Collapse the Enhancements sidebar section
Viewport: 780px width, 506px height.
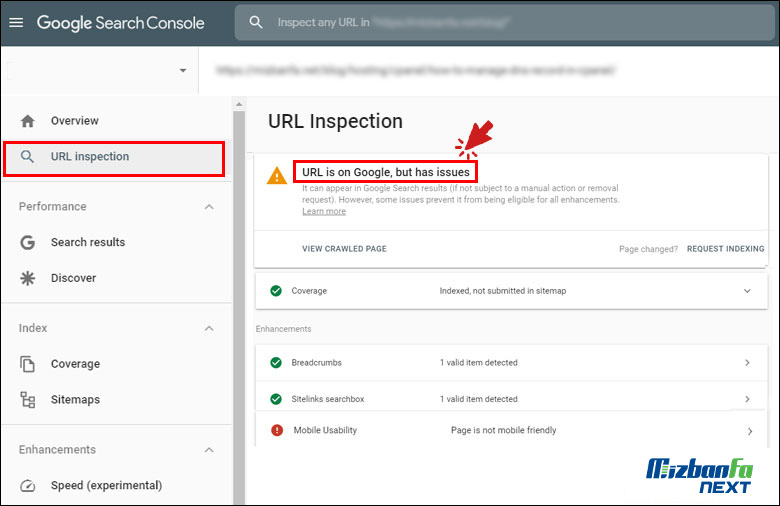point(209,450)
